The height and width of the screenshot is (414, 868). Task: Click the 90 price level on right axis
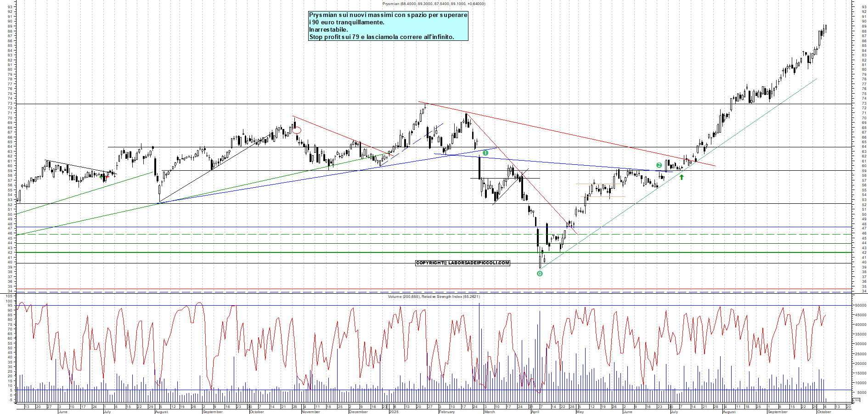pos(864,21)
